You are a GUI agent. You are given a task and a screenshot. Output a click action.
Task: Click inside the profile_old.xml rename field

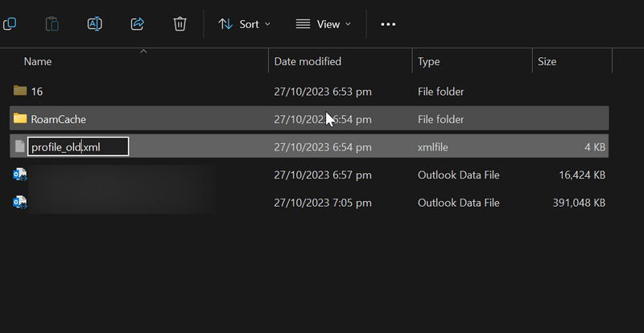click(78, 146)
